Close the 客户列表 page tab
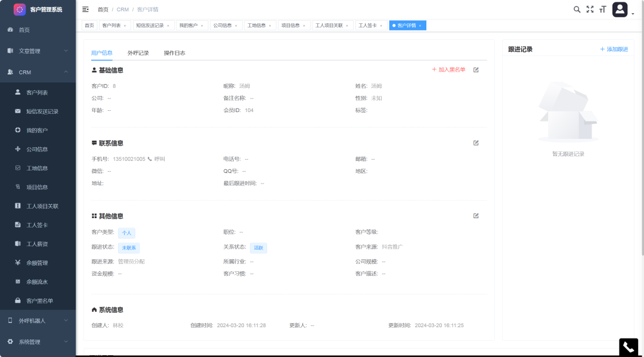 tap(125, 26)
